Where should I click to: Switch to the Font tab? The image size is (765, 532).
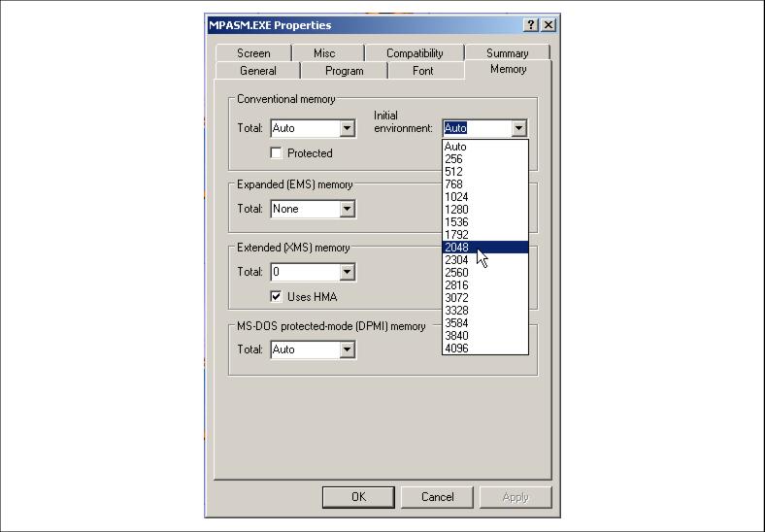pyautogui.click(x=422, y=70)
